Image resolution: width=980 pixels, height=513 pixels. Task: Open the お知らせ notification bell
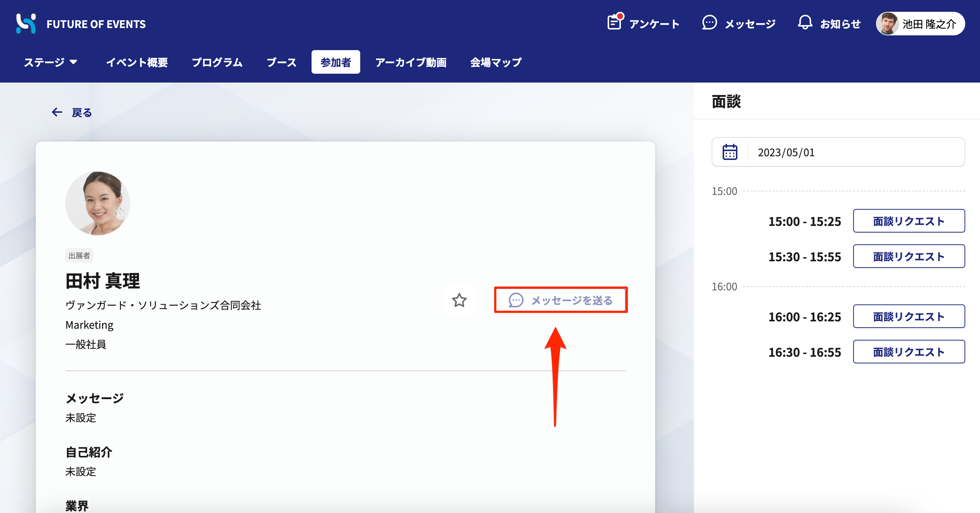pyautogui.click(x=805, y=23)
